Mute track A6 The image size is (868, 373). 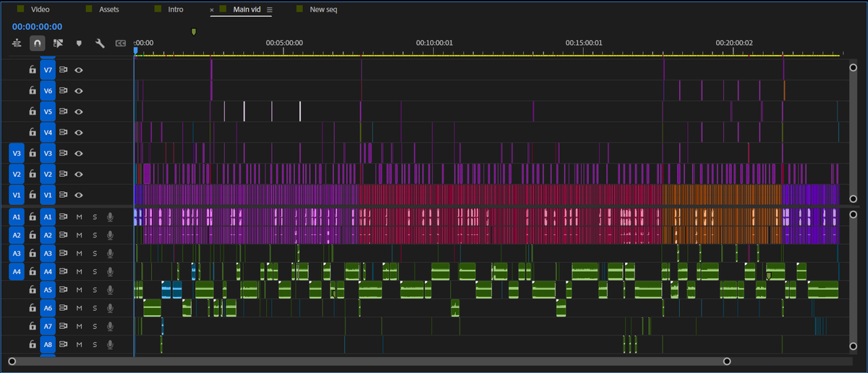tap(79, 308)
